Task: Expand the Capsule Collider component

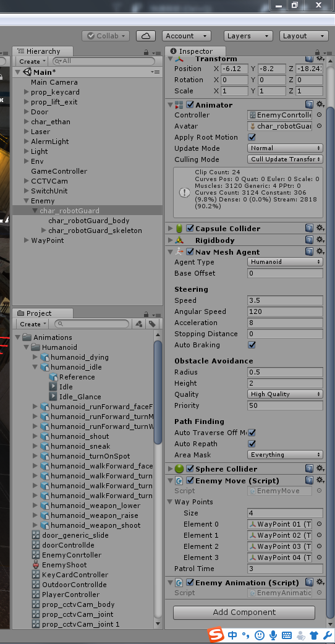Action: [171, 228]
